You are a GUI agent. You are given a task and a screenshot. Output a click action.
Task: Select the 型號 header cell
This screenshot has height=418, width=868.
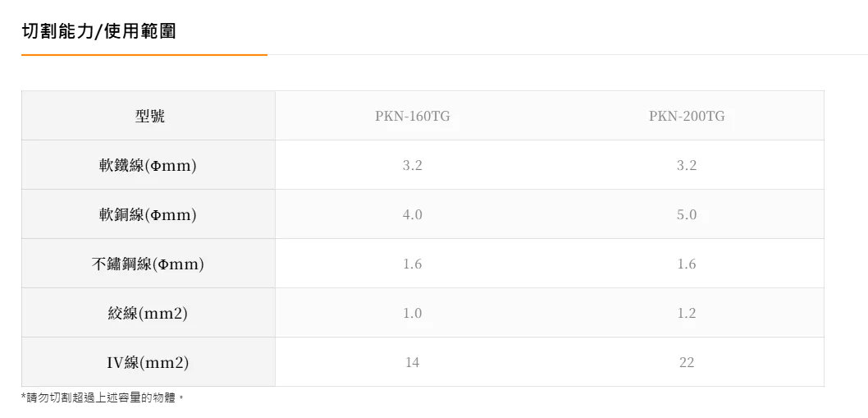click(x=150, y=117)
